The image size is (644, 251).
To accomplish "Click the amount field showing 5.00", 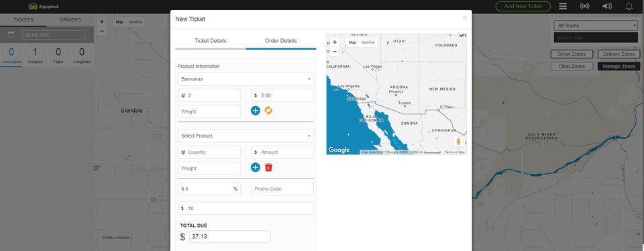I will 282,95.
